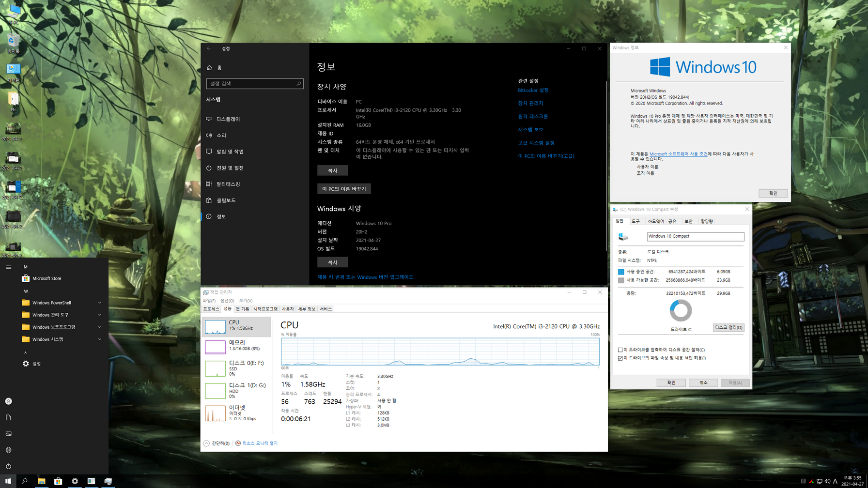This screenshot has width=868, height=488.
Task: Check compress this drive checkbox
Action: coord(620,350)
